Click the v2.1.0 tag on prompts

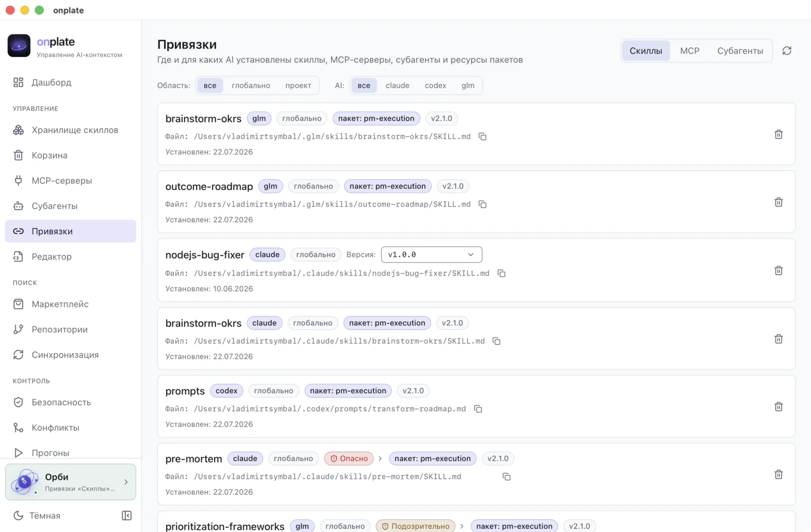coord(413,391)
